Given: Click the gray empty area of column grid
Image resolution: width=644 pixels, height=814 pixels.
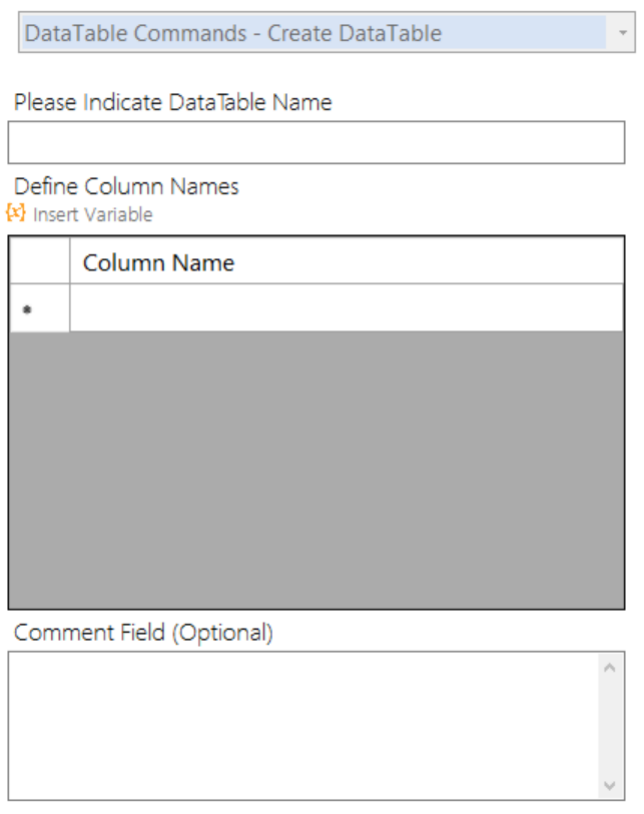Looking at the screenshot, I should point(316,468).
